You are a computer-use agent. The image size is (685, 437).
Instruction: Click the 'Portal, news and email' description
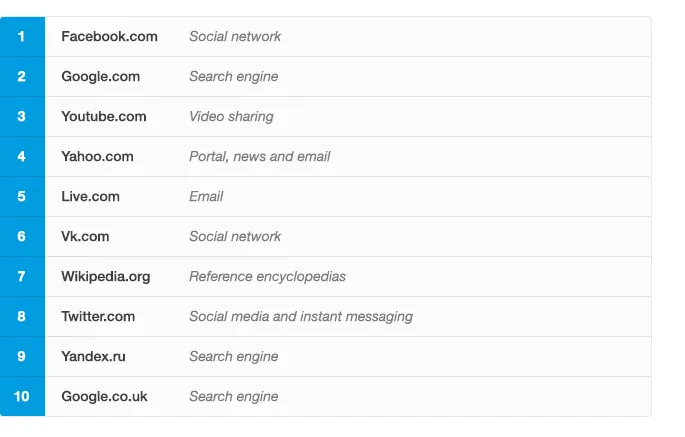click(259, 156)
